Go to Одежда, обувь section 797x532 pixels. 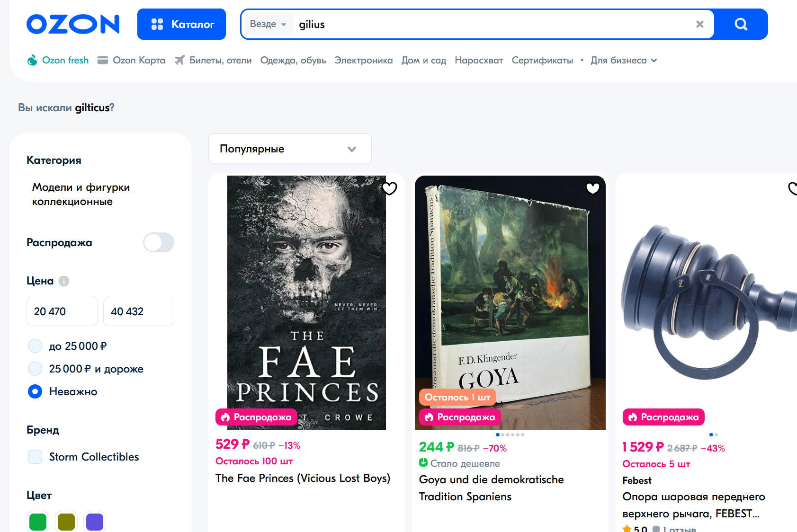coord(293,60)
